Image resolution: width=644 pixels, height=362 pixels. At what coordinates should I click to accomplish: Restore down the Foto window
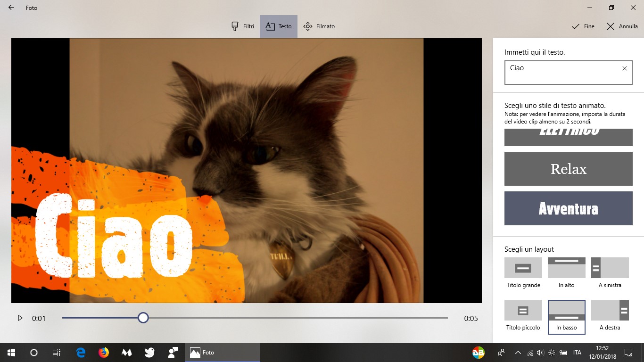[x=611, y=8]
